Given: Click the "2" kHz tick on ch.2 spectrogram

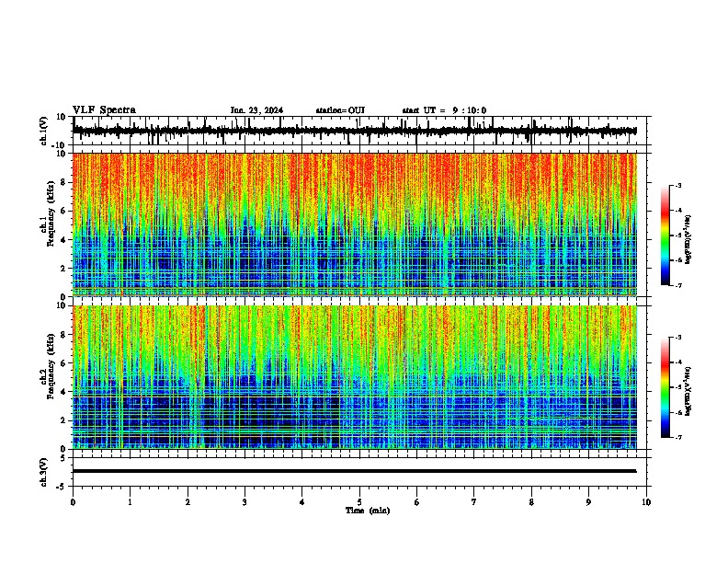Looking at the screenshot, I should 64,420.
